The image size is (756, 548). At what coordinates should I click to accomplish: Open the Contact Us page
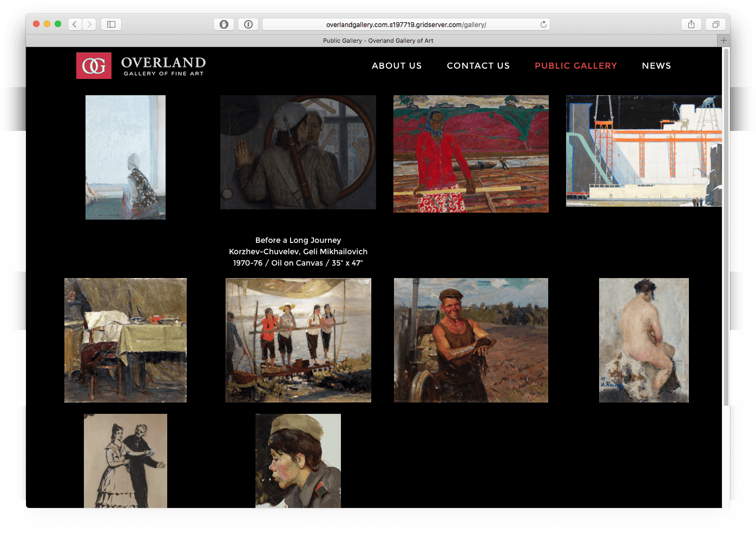pyautogui.click(x=478, y=65)
